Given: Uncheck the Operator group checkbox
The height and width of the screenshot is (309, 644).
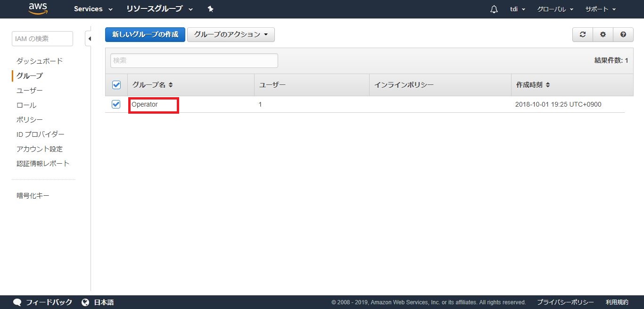Looking at the screenshot, I should point(116,104).
